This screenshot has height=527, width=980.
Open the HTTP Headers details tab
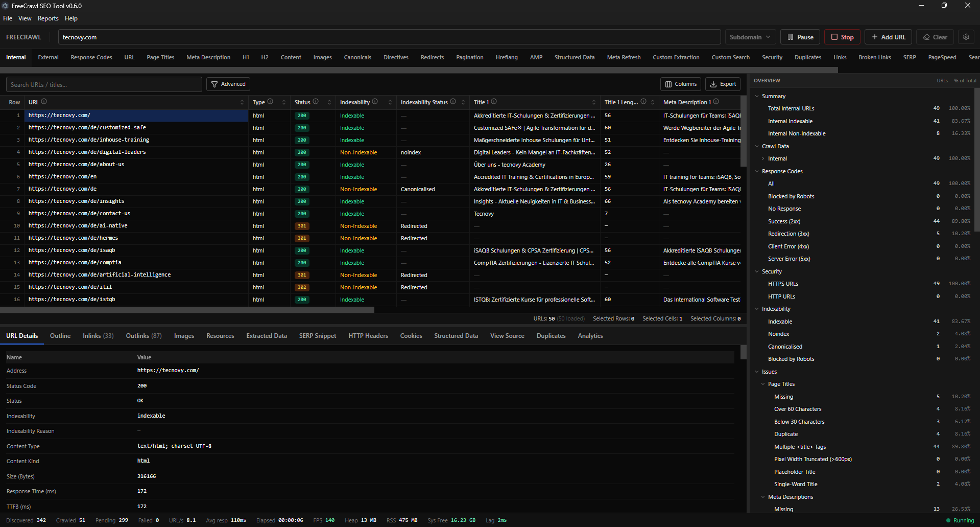[x=368, y=336]
